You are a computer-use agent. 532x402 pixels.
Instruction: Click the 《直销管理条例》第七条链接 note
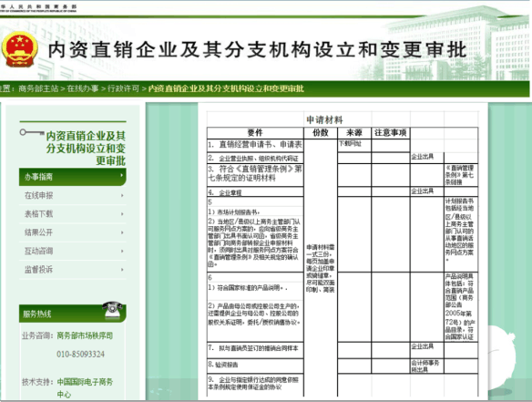point(460,175)
